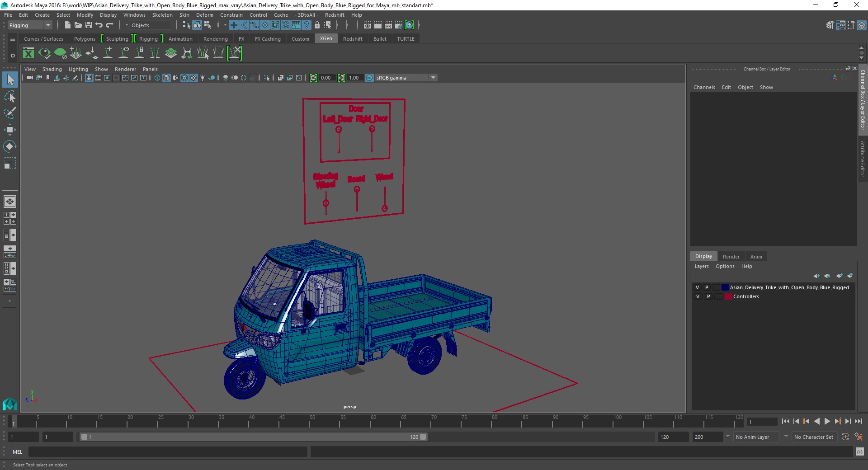Toggle use all lights in viewport
Viewport: 868px width, 470px height.
[203, 78]
